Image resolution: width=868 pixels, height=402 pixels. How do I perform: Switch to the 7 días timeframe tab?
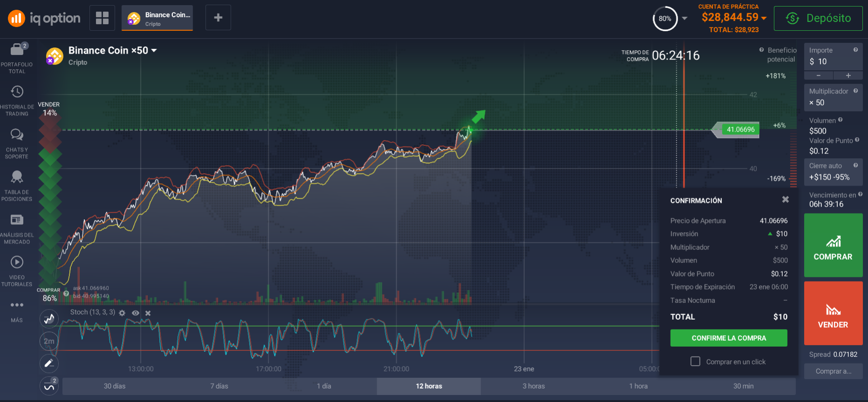219,386
